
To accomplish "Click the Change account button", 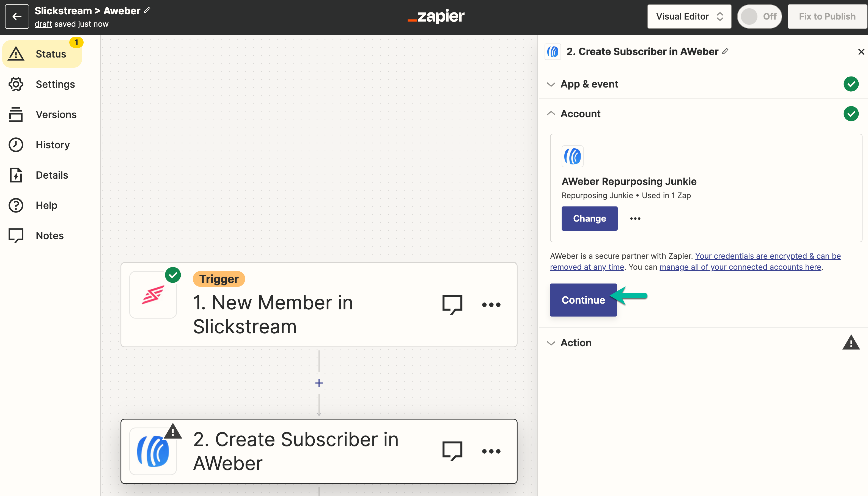I will pos(589,218).
